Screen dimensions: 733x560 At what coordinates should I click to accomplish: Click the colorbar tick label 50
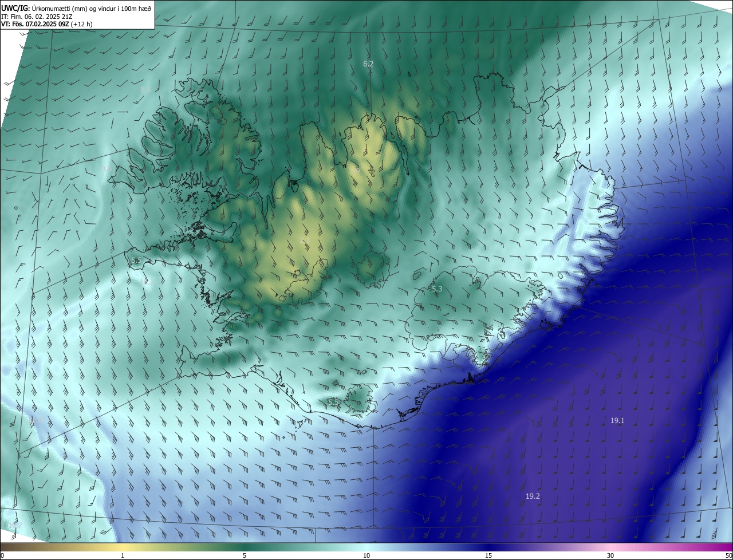pos(728,556)
